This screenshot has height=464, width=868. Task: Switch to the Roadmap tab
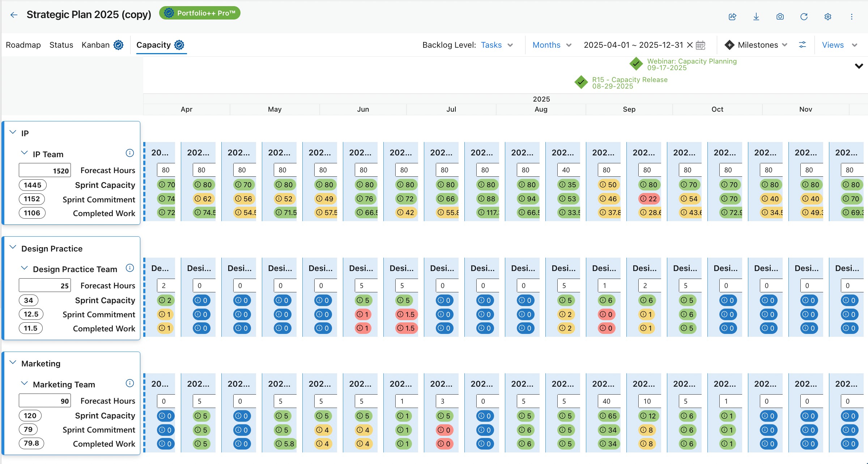pyautogui.click(x=23, y=45)
